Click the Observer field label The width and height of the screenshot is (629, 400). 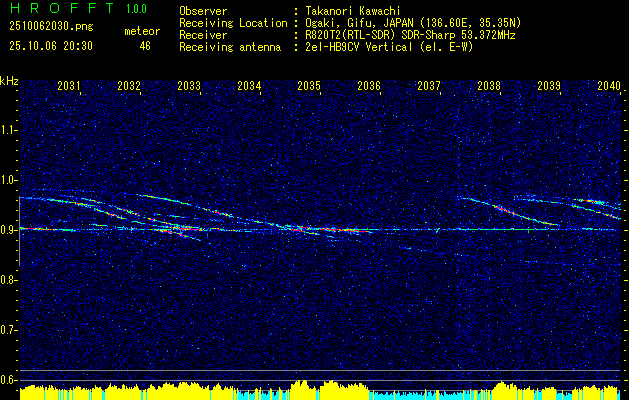tap(203, 11)
